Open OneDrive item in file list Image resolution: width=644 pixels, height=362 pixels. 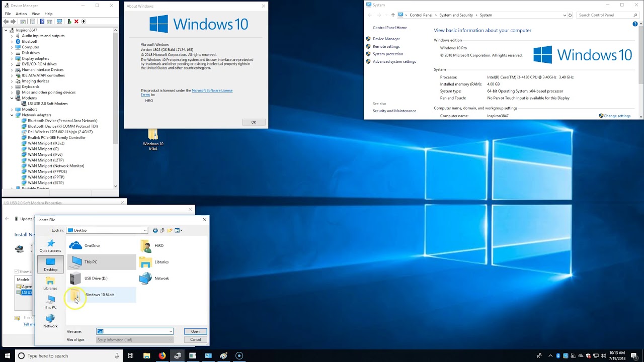click(86, 246)
